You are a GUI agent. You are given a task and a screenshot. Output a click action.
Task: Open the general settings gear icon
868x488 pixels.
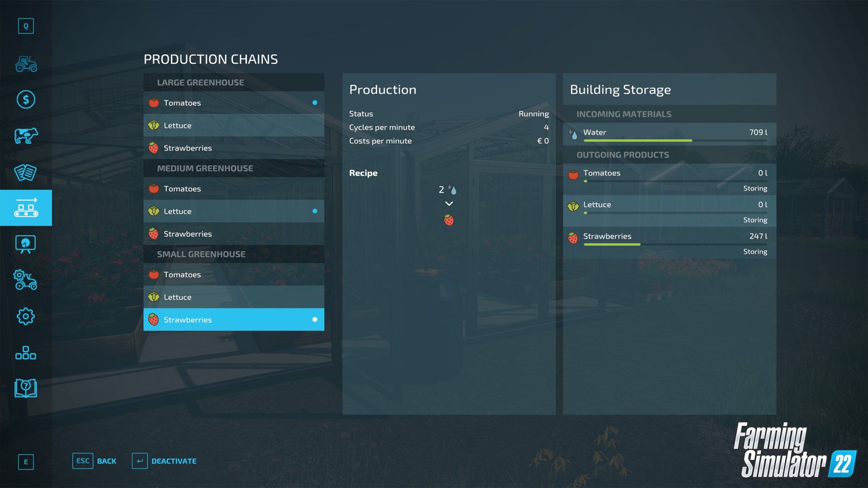26,316
